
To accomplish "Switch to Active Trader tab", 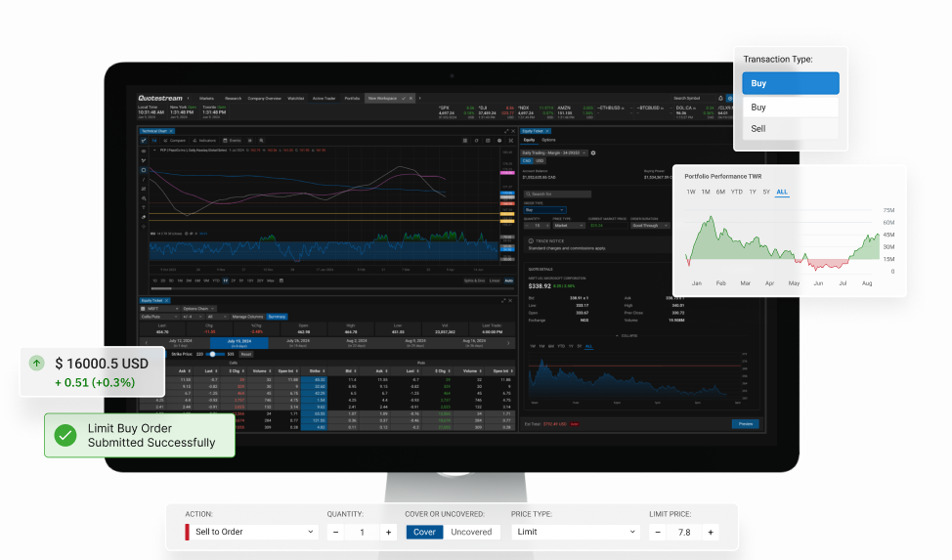I will pos(324,99).
